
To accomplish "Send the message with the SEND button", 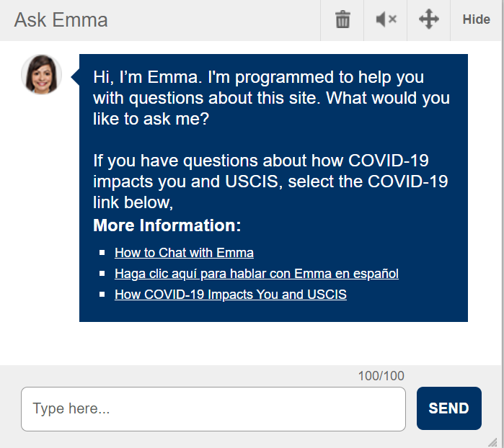I will (449, 408).
